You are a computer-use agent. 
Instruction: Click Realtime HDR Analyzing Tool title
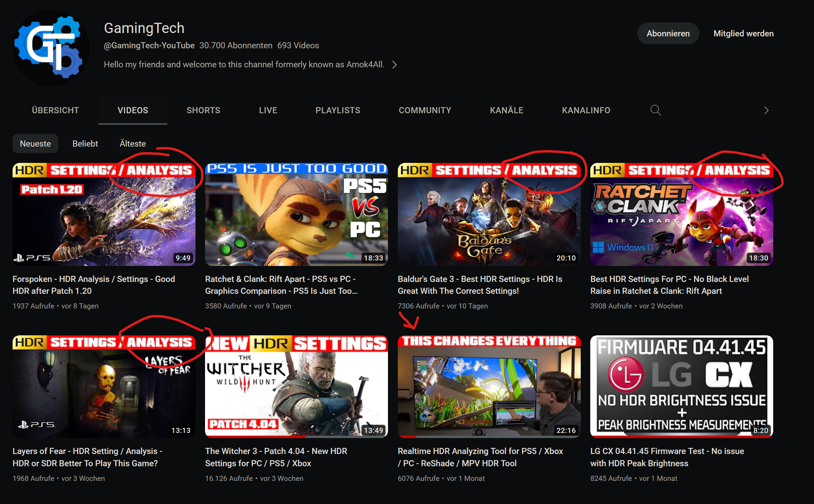(480, 457)
